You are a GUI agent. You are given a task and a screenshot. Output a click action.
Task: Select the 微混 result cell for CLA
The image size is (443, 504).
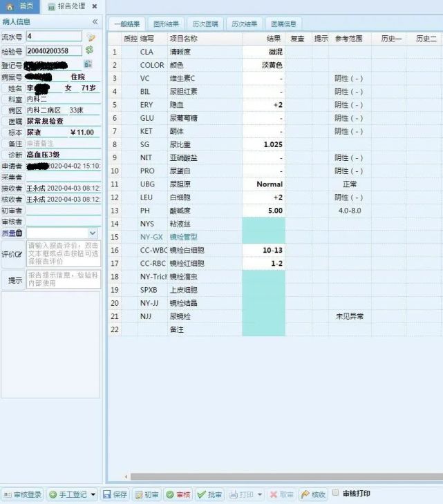click(263, 52)
